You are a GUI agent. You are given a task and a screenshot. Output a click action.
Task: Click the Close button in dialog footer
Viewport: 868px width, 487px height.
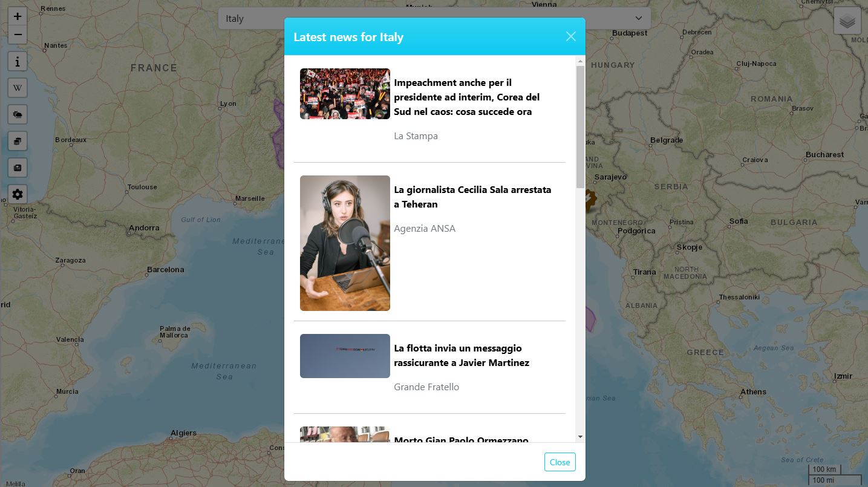(x=560, y=462)
